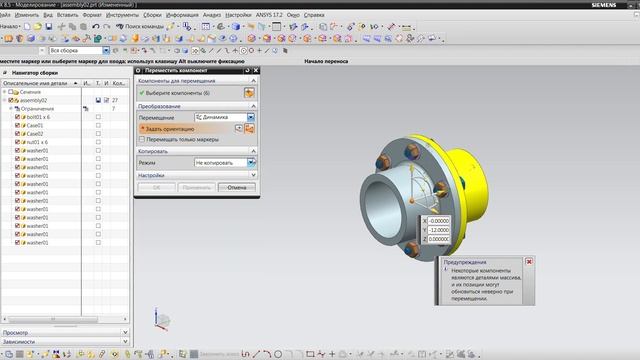This screenshot has height=360, width=640.
Task: Click the navigator horizontal scrollbar
Action: [x=53, y=319]
